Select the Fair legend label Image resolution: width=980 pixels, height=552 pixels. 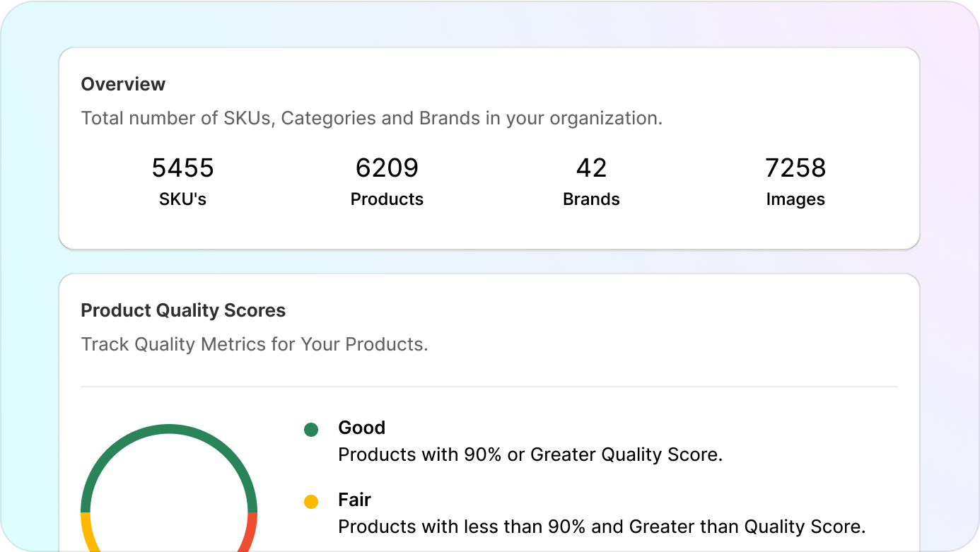354,500
